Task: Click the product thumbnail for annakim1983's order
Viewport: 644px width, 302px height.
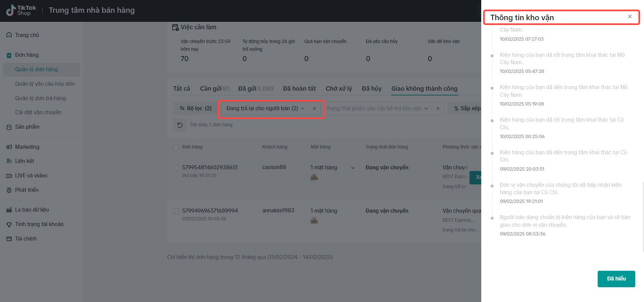Action: tap(314, 221)
